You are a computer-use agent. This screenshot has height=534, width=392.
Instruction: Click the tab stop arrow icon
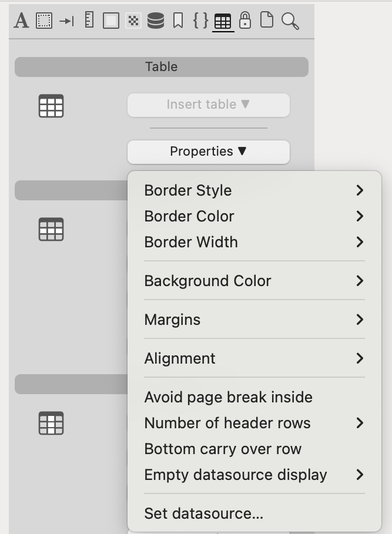click(x=66, y=21)
